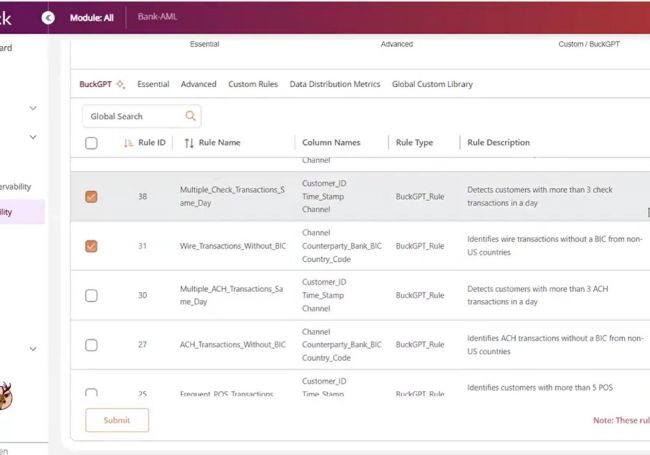Check rule 27 ACH_Transactions_Without_BIC checkbox
This screenshot has height=455, width=650.
pyautogui.click(x=91, y=345)
